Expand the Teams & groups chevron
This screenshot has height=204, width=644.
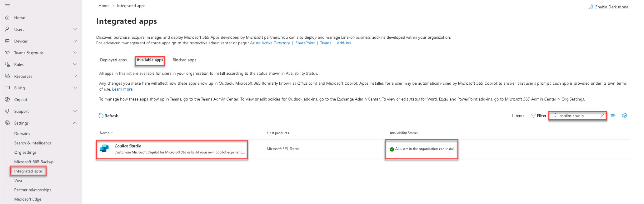[x=75, y=53]
